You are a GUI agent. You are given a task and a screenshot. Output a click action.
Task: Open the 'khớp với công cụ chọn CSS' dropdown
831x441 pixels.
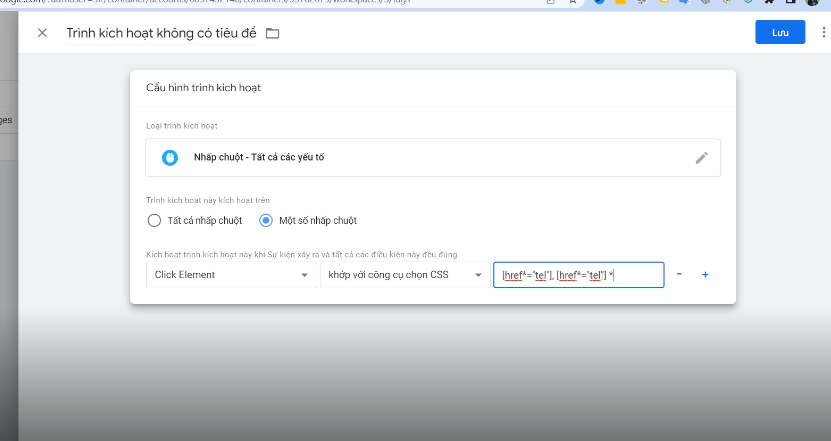[405, 275]
